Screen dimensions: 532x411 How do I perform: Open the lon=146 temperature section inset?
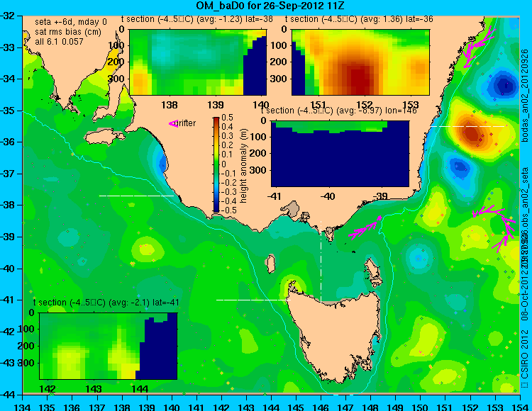(x=340, y=154)
